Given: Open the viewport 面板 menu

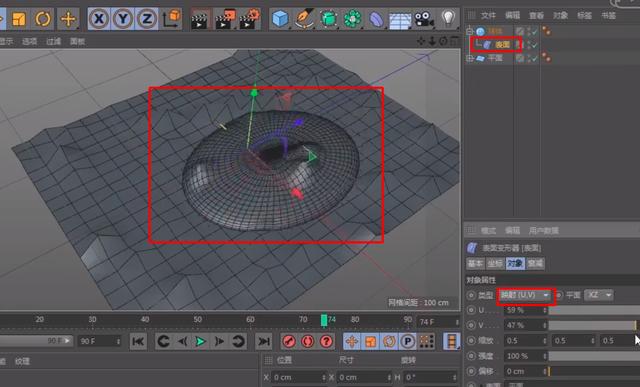Looking at the screenshot, I should coord(78,41).
